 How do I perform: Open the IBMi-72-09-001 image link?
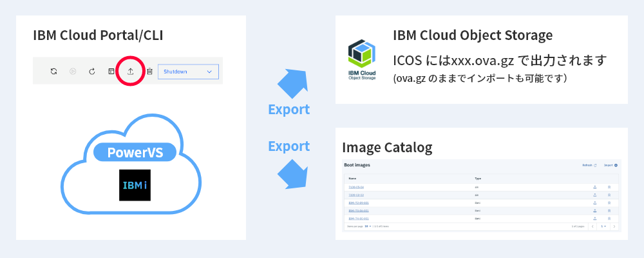[359, 203]
